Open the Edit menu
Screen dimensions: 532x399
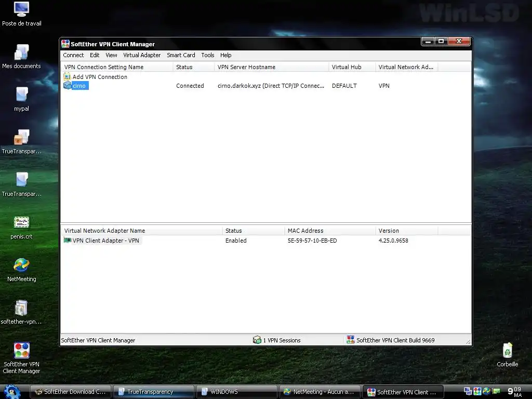click(95, 55)
